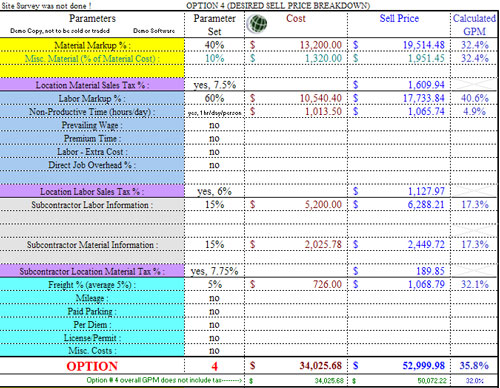Screen dimensions: 500x388
Task: Select sell price 19,514.48
Action: tap(424, 45)
